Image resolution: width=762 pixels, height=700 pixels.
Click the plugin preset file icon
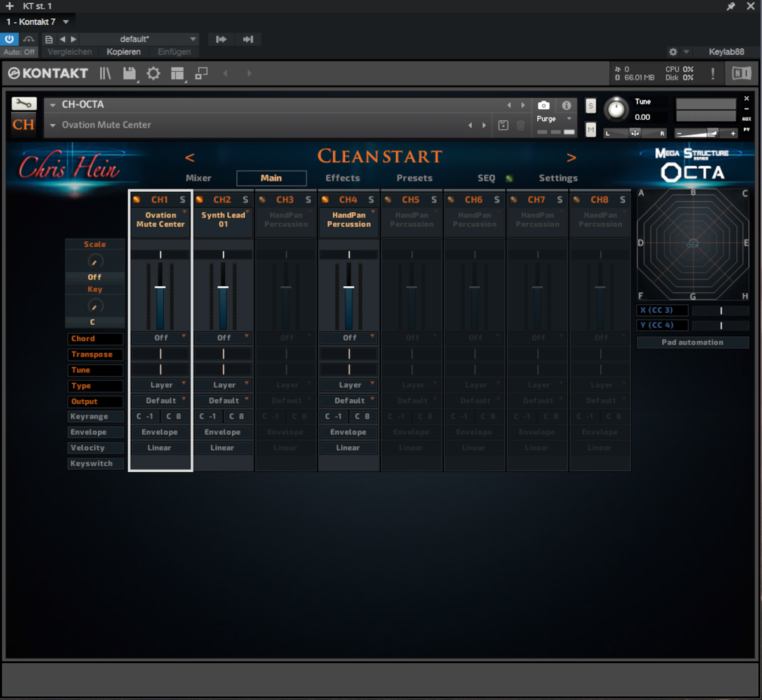[49, 39]
